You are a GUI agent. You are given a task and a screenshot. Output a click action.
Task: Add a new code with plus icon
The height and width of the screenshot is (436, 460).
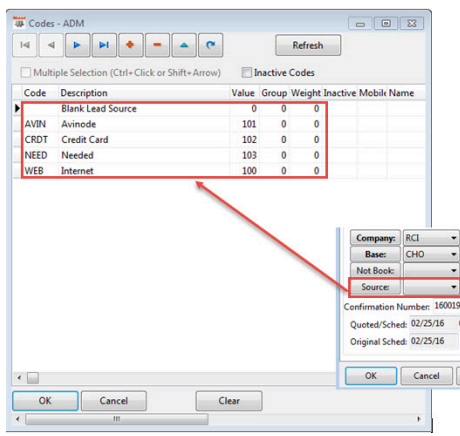131,45
